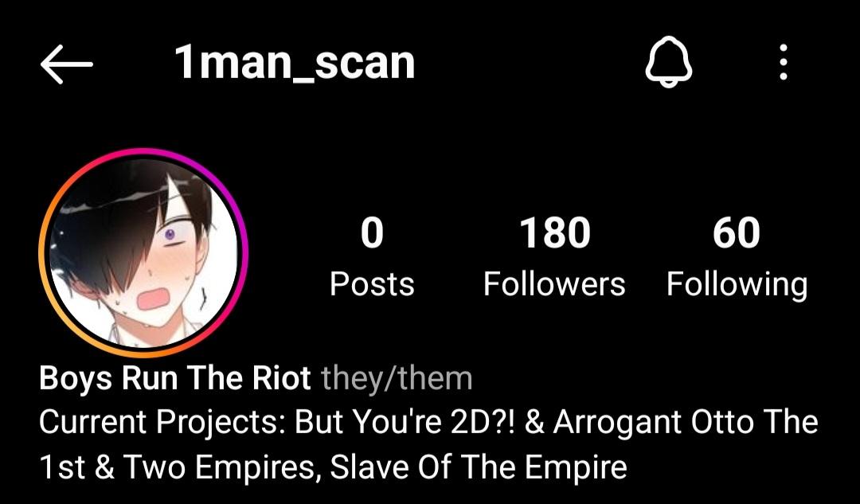
Task: Show the Following list via its label
Action: (x=737, y=285)
